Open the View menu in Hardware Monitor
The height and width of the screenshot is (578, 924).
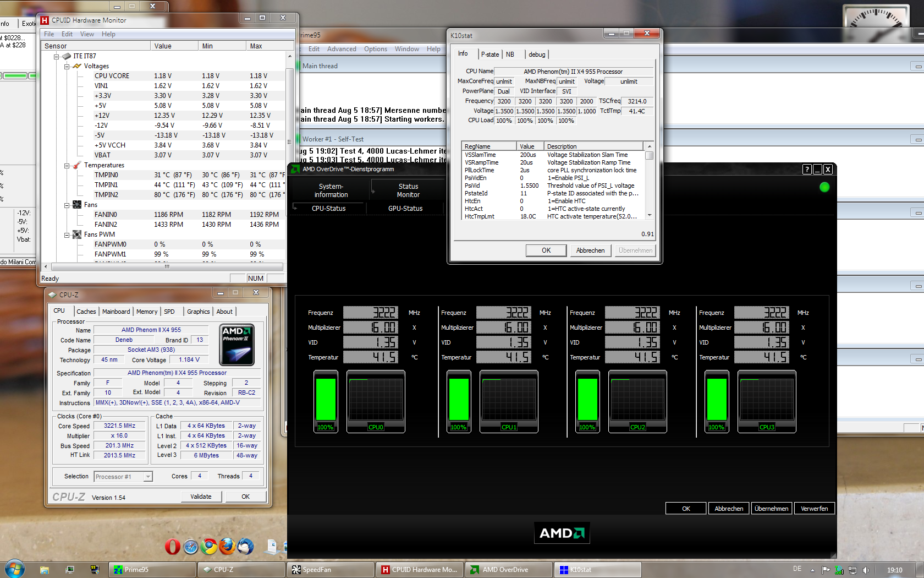87,34
